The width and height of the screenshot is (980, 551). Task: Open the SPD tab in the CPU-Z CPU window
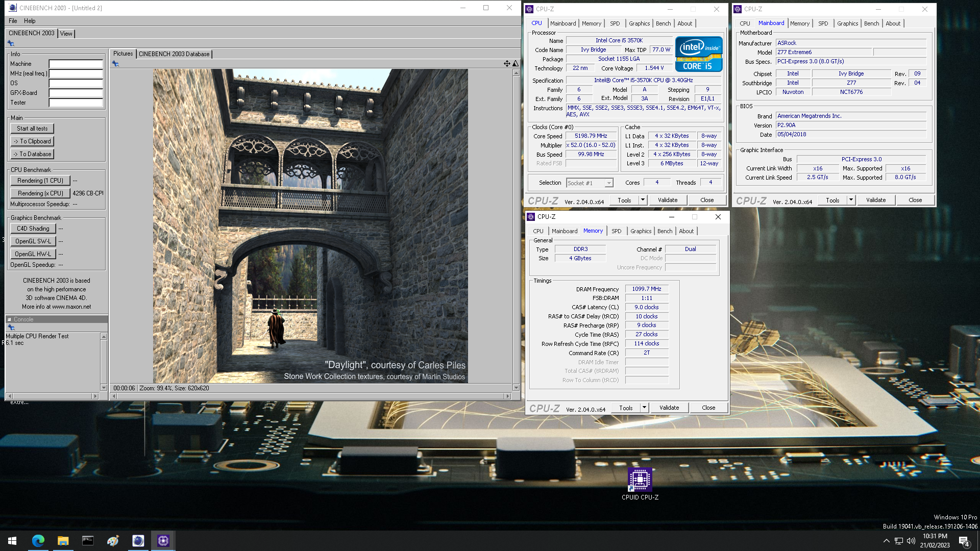(615, 23)
